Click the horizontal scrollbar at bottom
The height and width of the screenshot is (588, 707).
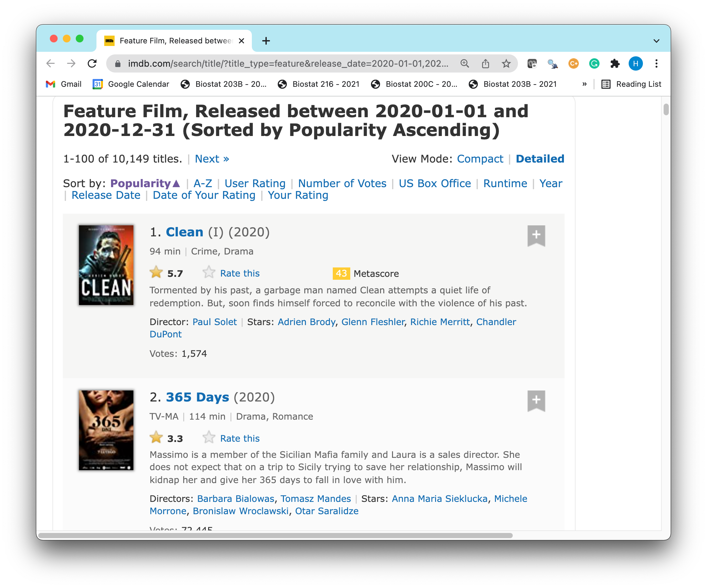(275, 536)
